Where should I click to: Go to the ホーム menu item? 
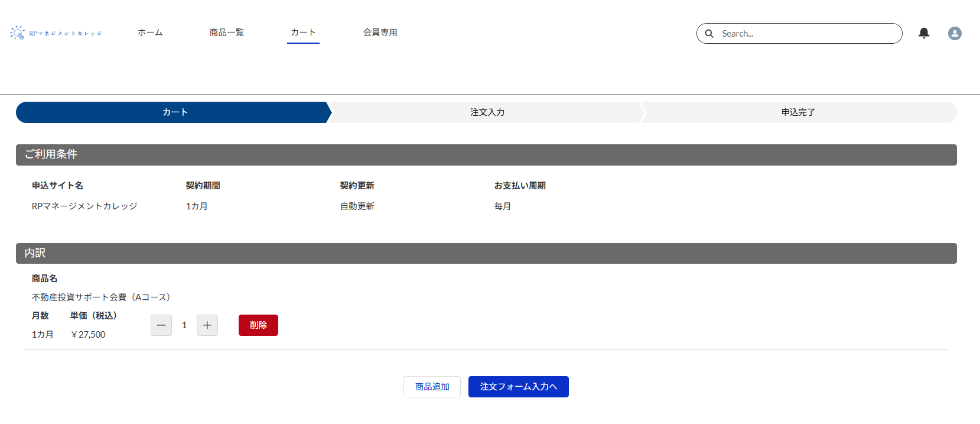coord(150,33)
